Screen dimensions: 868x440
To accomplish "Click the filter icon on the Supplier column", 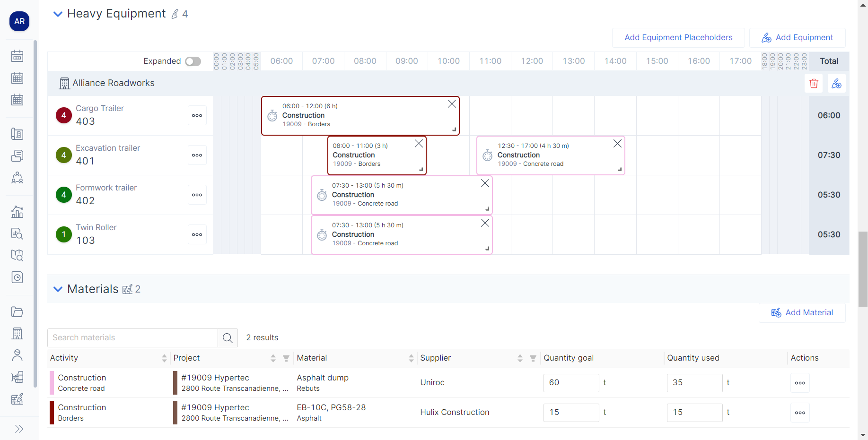I will tap(533, 358).
